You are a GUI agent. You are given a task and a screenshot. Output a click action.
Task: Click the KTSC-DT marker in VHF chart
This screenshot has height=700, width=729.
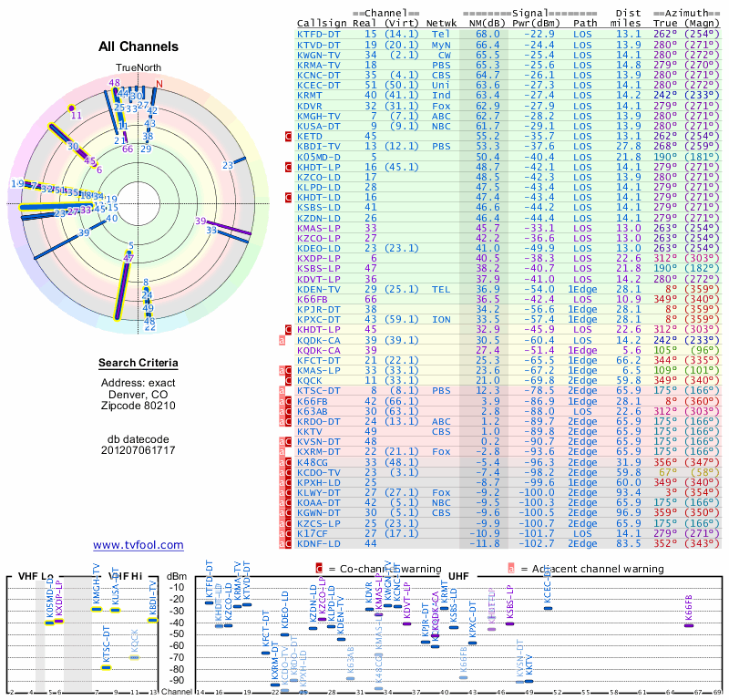(x=106, y=667)
